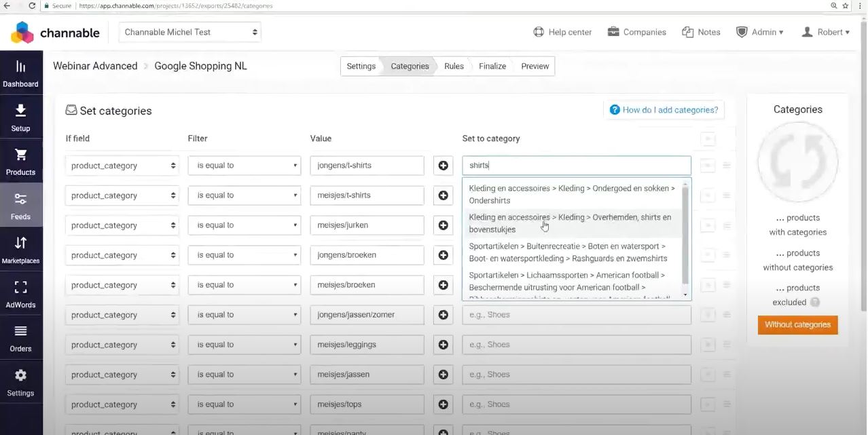
Task: Add condition to meisjes/broeken row
Action: 444,285
